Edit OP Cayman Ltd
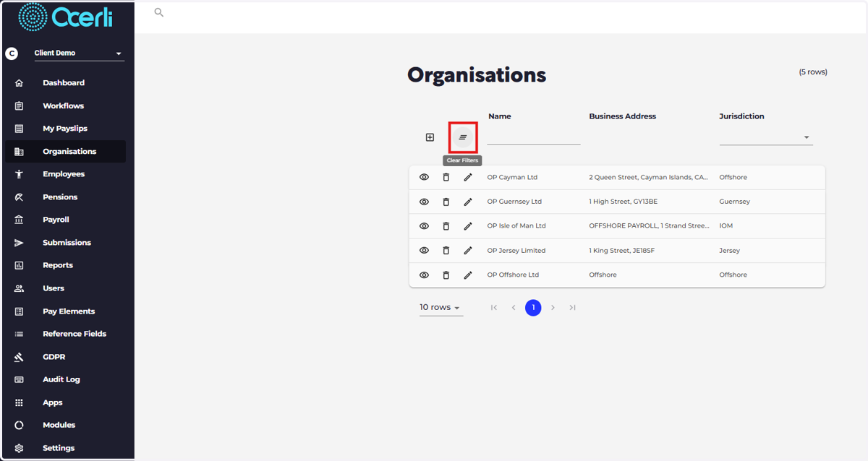The height and width of the screenshot is (461, 868). pos(468,178)
